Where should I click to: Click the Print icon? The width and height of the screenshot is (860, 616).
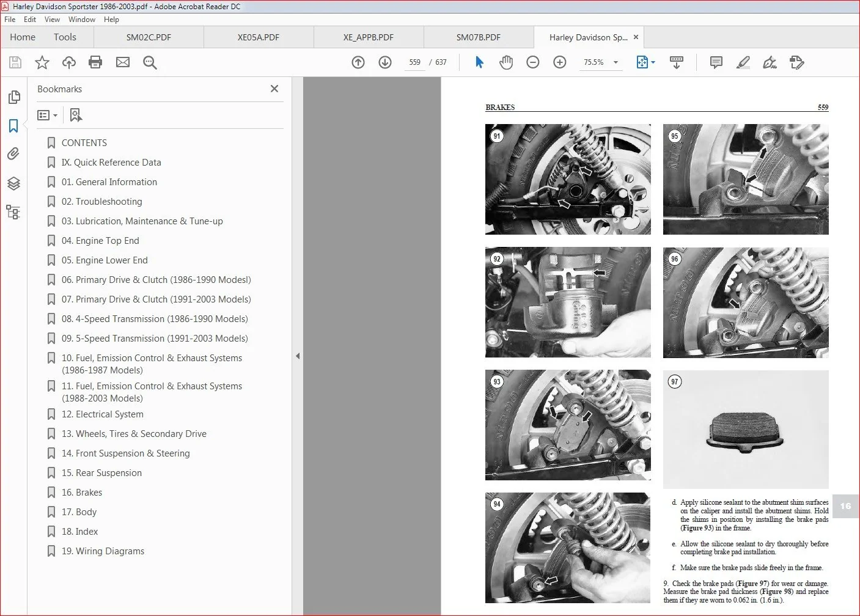(x=95, y=62)
